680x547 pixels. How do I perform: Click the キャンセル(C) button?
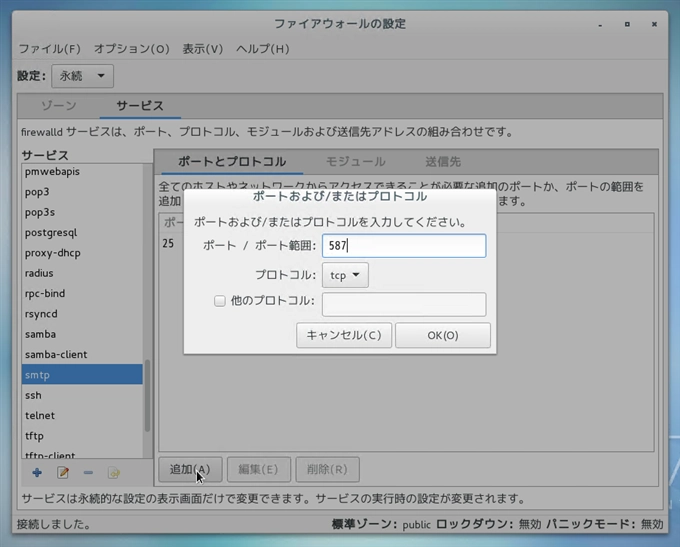pyautogui.click(x=344, y=335)
